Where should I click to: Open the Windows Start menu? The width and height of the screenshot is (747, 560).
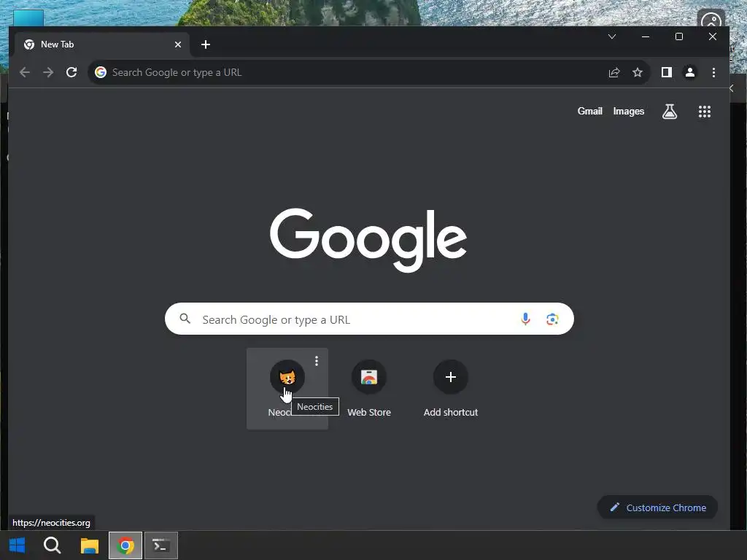[x=18, y=545]
